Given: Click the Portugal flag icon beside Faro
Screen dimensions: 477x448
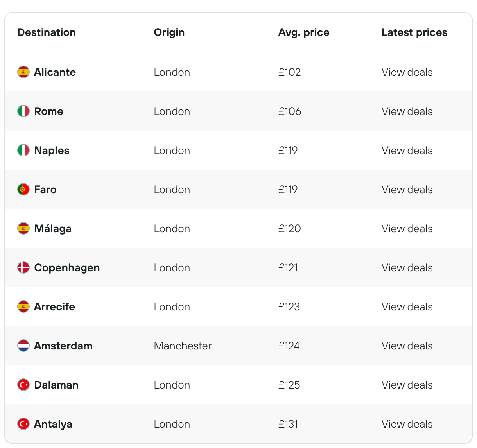Looking at the screenshot, I should (23, 189).
